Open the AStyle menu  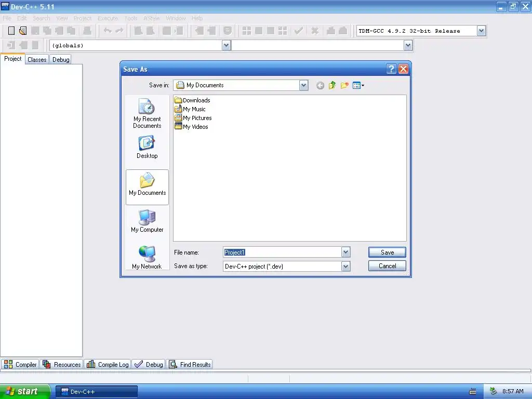click(151, 18)
